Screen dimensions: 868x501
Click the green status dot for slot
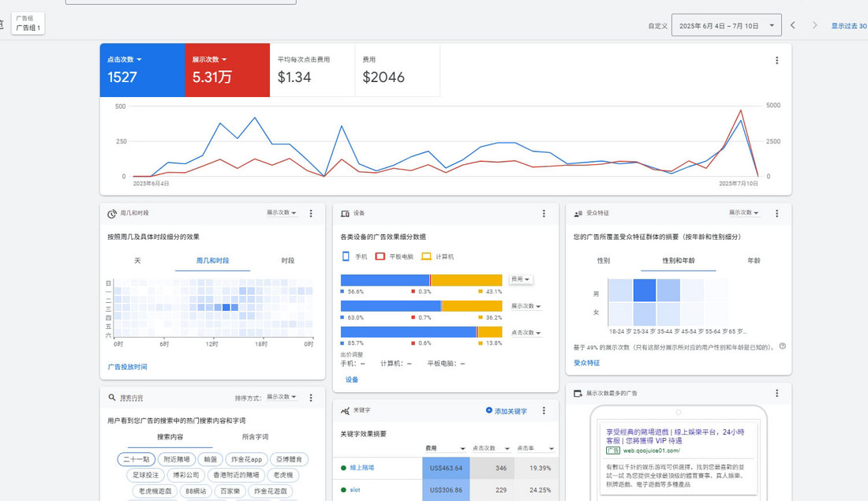[x=343, y=490]
